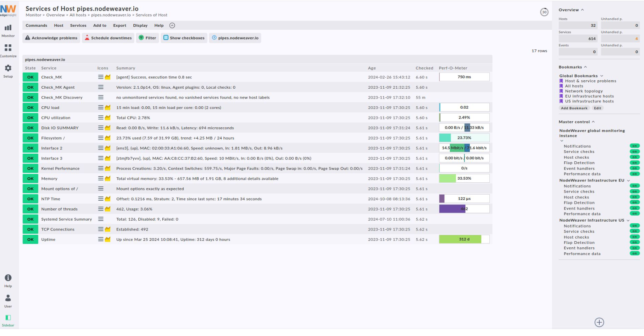Open graph icon for Disk IO SUMMARY
The height and width of the screenshot is (336, 644).
point(108,128)
